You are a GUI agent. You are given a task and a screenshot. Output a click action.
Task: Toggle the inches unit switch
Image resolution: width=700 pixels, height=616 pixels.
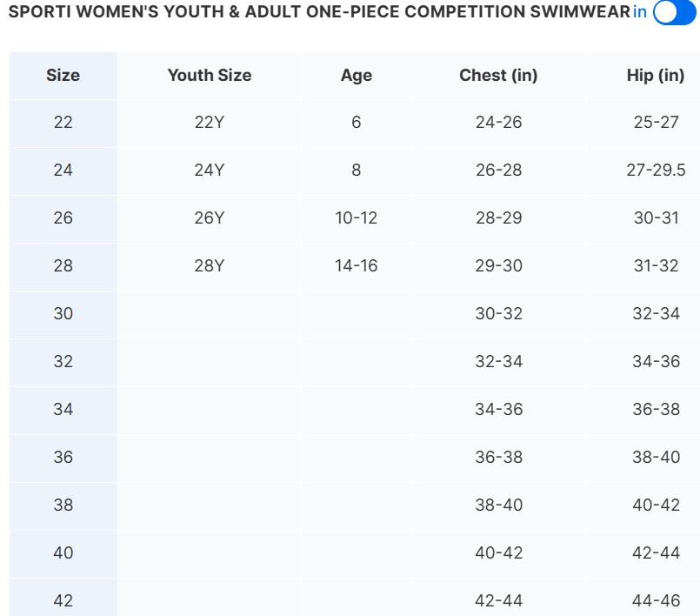coord(674,12)
